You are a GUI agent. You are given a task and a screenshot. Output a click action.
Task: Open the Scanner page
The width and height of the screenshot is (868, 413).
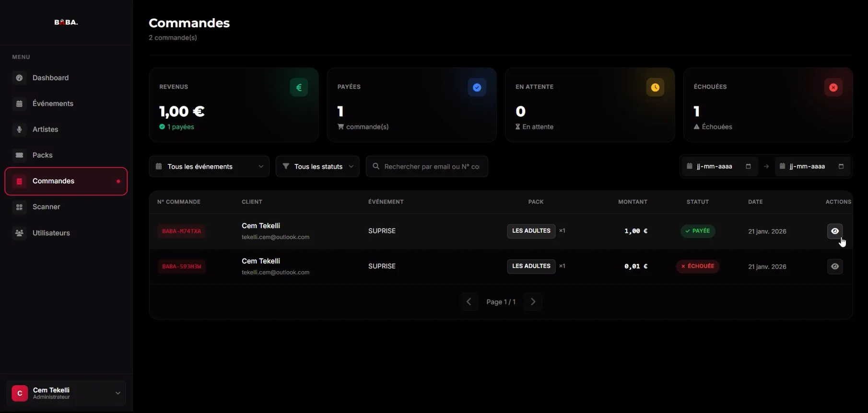(x=66, y=207)
